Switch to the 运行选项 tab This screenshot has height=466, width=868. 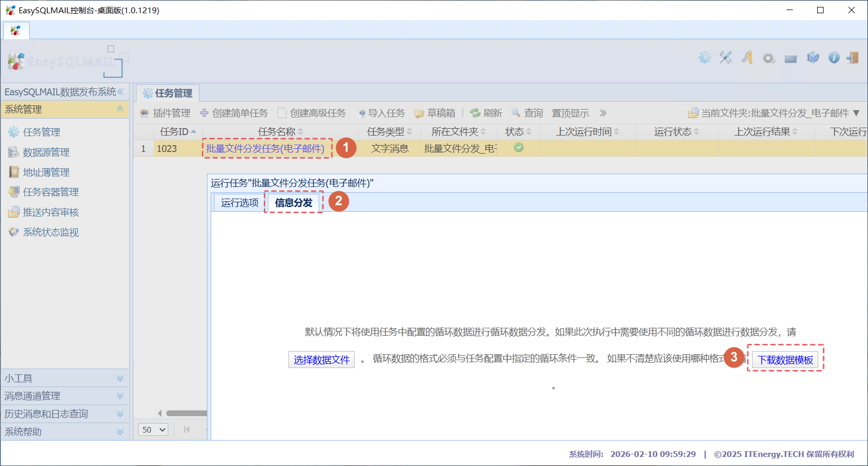[239, 202]
